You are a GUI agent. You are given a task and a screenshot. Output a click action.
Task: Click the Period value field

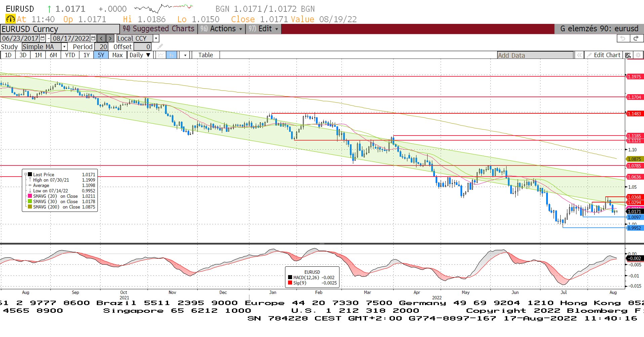click(101, 47)
